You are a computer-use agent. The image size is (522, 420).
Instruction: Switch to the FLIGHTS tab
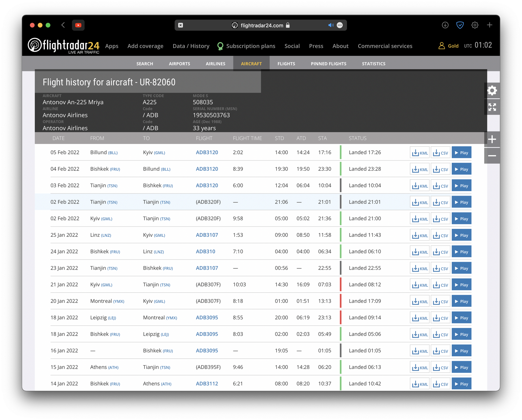[286, 64]
